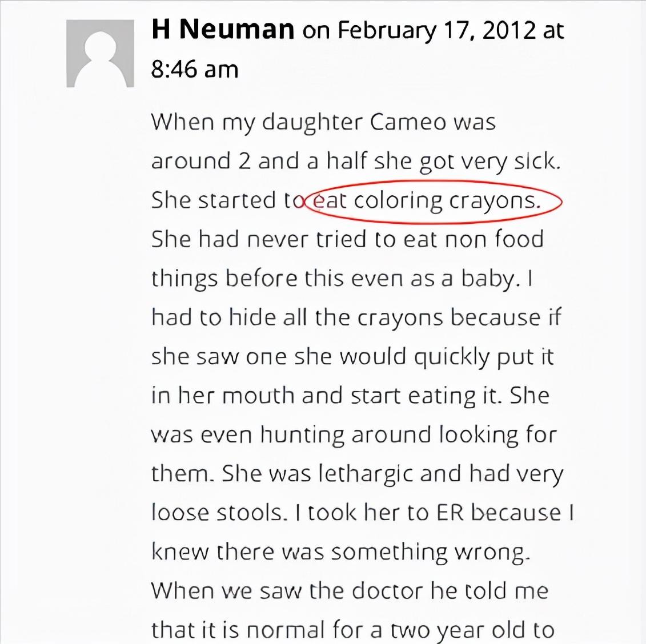Click the commenter's gray avatar icon
Screen dimensions: 646x644
[x=100, y=54]
